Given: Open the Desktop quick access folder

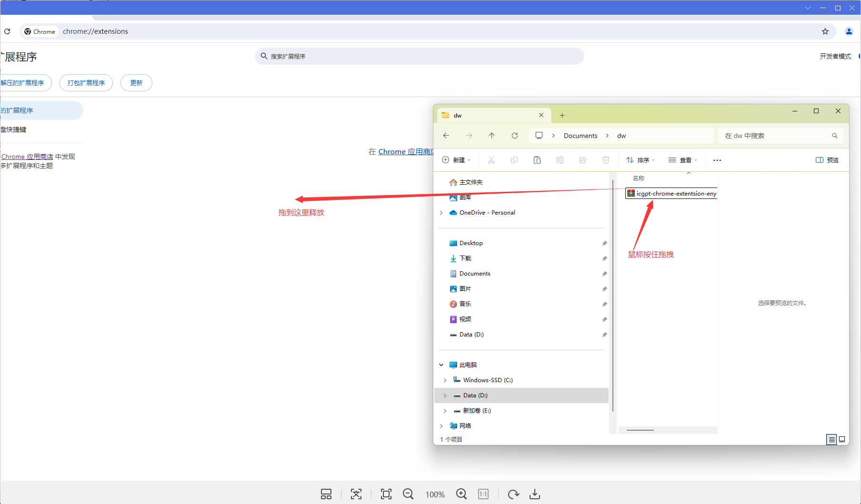Looking at the screenshot, I should 466,243.
